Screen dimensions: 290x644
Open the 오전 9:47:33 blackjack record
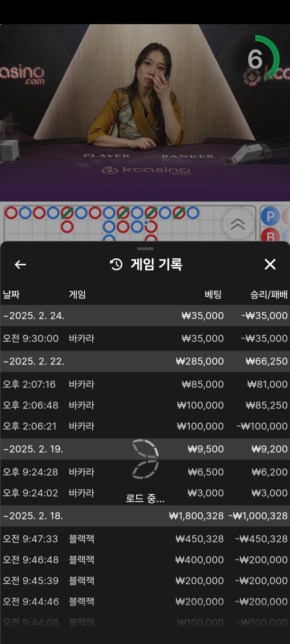click(x=145, y=539)
